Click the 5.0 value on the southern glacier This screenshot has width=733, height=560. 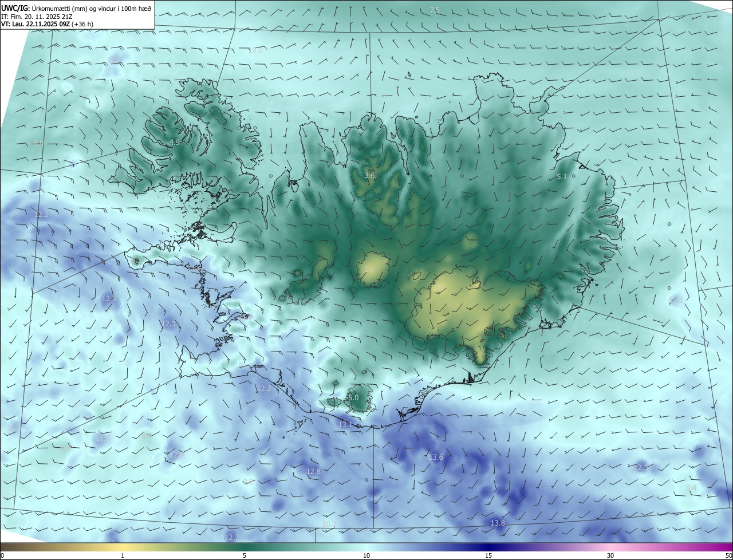353,397
